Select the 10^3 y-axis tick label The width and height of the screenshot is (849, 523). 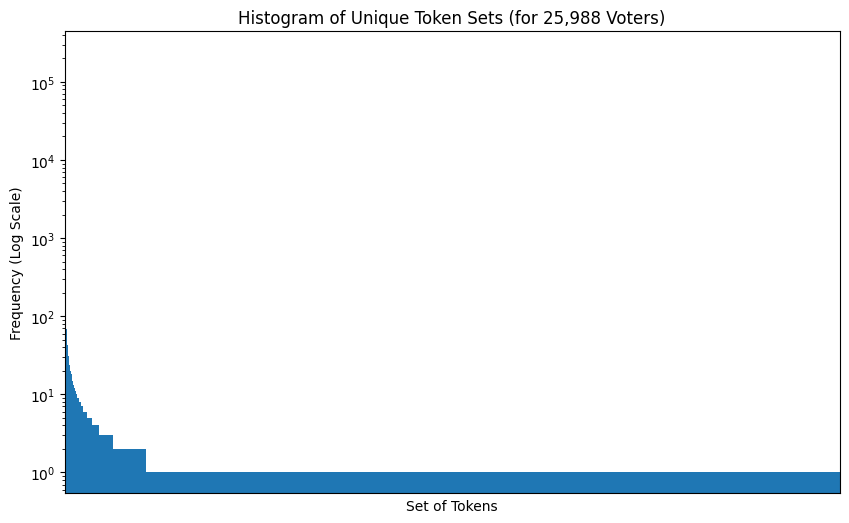tap(45, 240)
